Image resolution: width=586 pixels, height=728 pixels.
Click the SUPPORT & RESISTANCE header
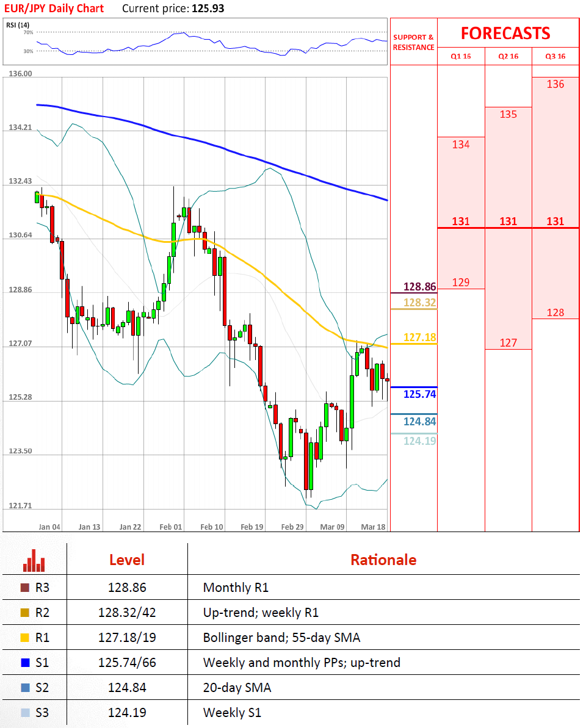point(413,42)
